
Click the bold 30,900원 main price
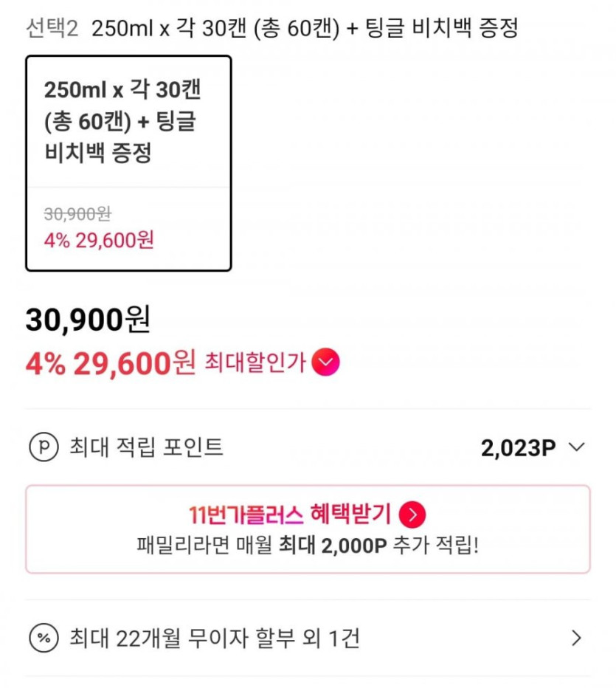pos(88,320)
